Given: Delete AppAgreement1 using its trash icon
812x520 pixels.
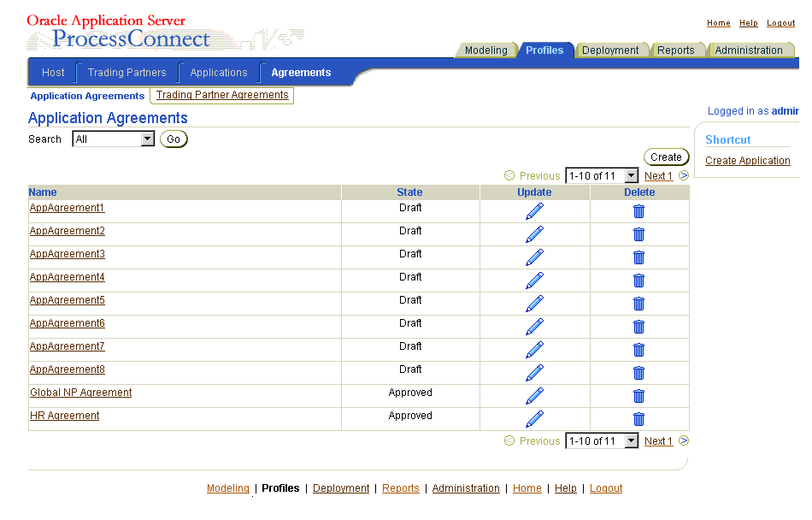Looking at the screenshot, I should click(639, 211).
